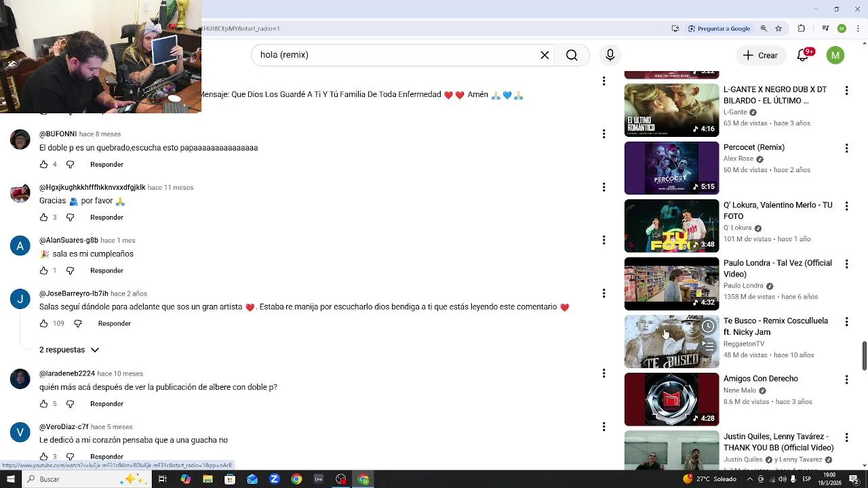Open options menu for @AlanSuares-g8b comment

604,241
